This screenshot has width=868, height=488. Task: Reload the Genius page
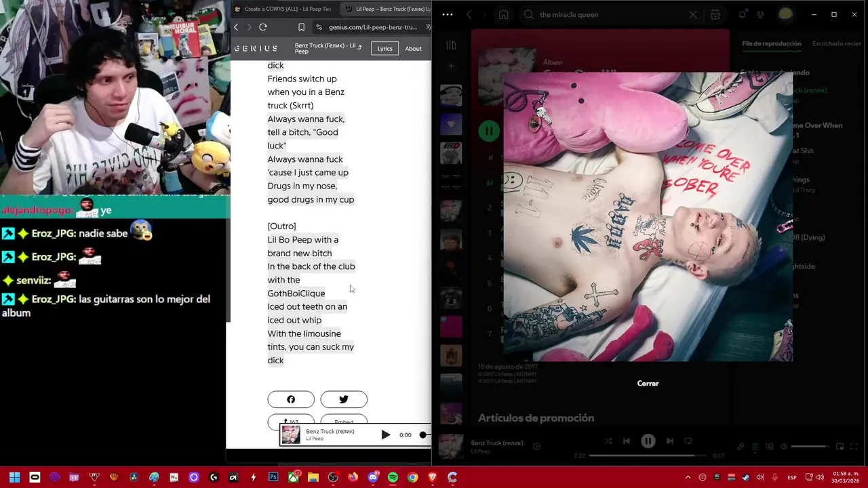[x=263, y=27]
